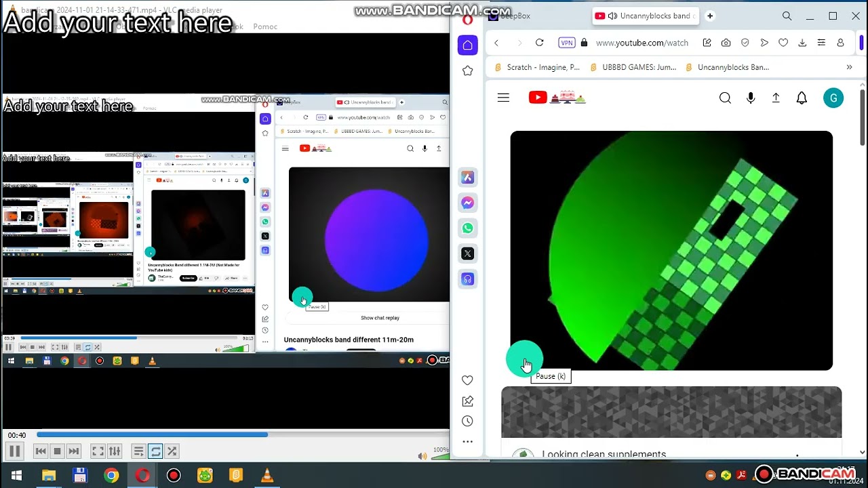Open YouTube hamburger guide menu
868x488 pixels.
[503, 98]
